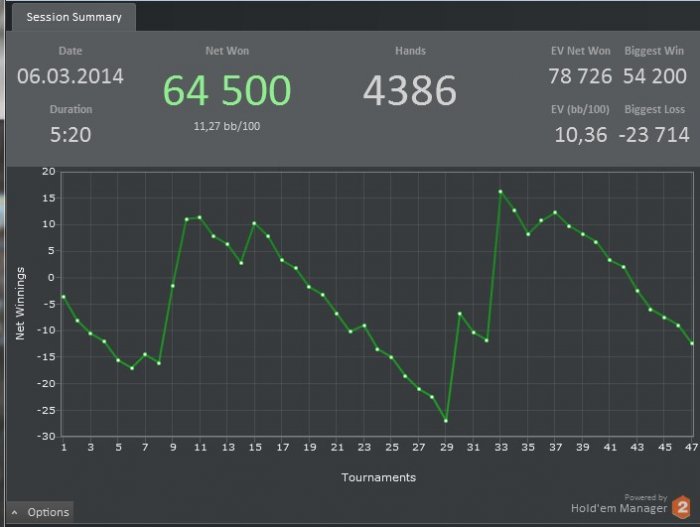Viewport: 700px width, 527px height.
Task: Click the 11,27 bb/100 text
Action: tap(227, 126)
